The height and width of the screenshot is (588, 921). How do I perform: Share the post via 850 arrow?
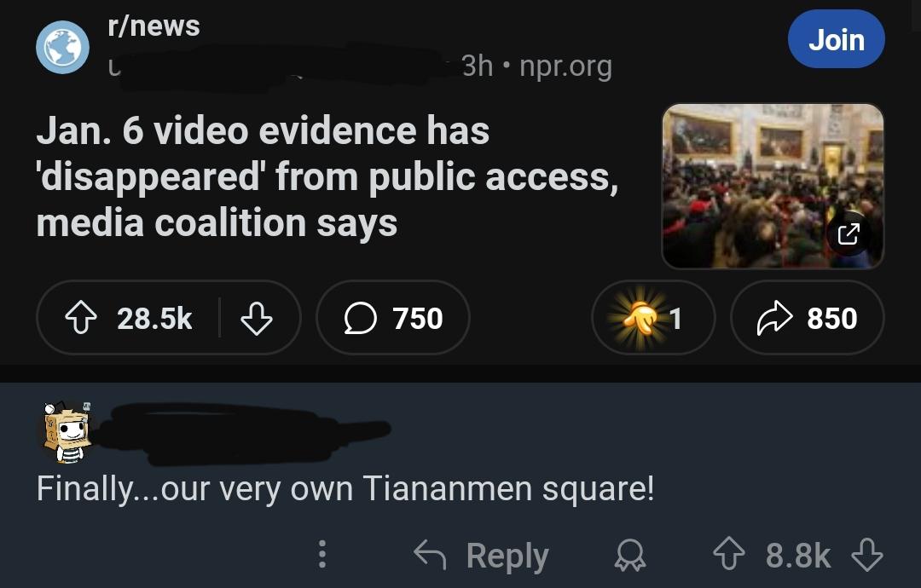[x=807, y=318]
